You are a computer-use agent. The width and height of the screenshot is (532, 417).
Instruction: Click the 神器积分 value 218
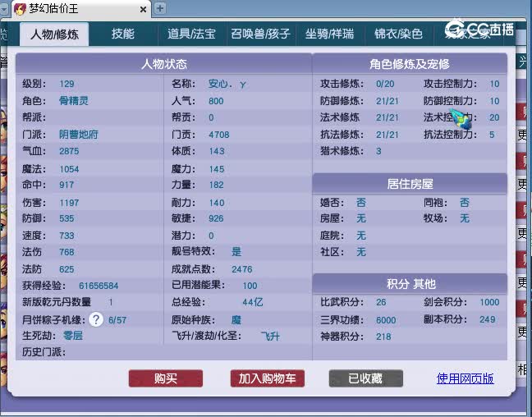click(x=383, y=337)
